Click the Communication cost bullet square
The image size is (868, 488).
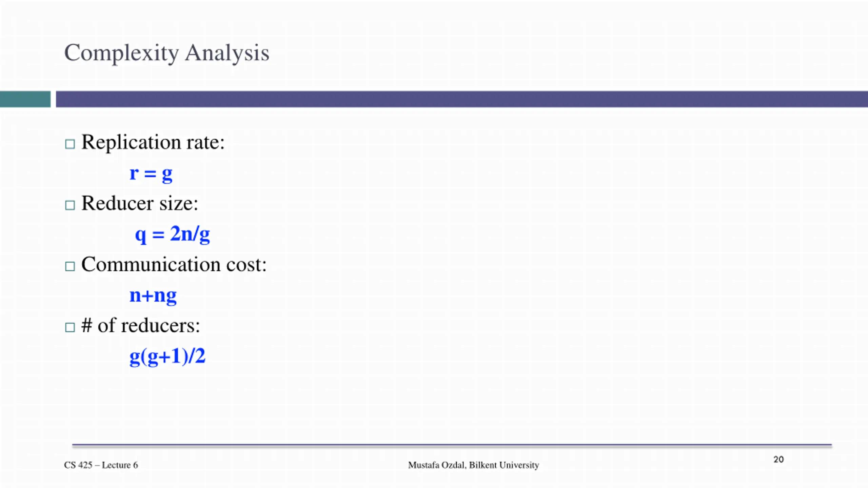(x=70, y=266)
